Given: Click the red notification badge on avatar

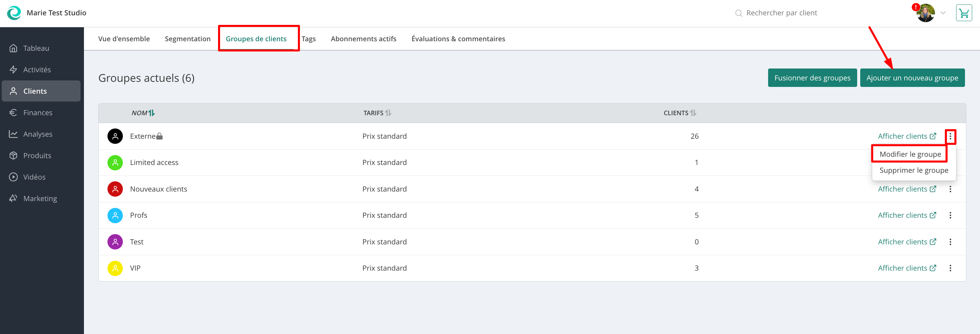Looking at the screenshot, I should (x=915, y=7).
